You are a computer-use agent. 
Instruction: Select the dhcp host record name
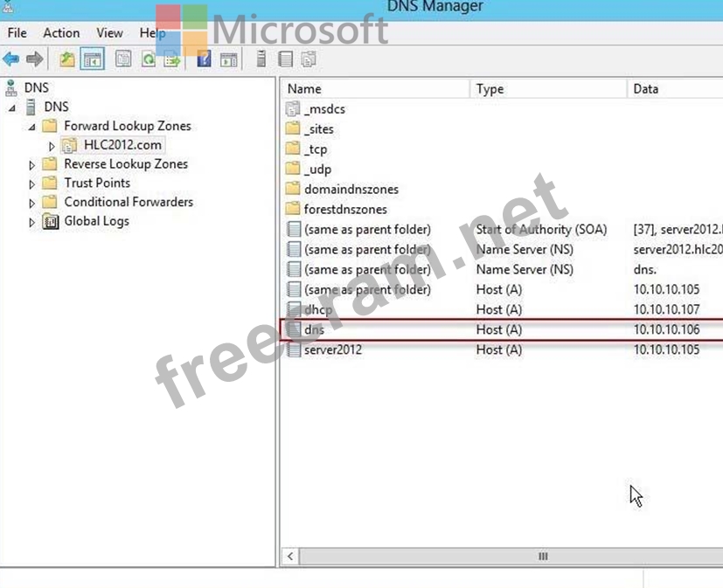tap(318, 309)
